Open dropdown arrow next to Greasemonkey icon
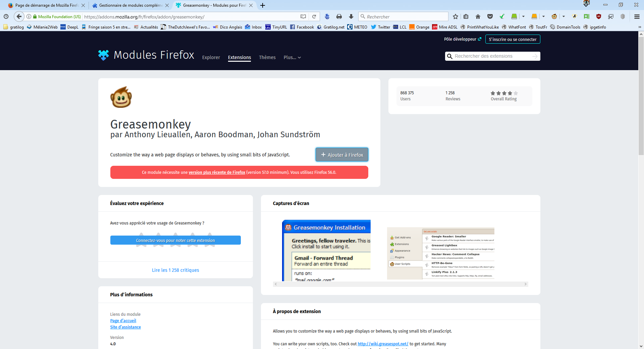The width and height of the screenshot is (644, 349). (563, 16)
